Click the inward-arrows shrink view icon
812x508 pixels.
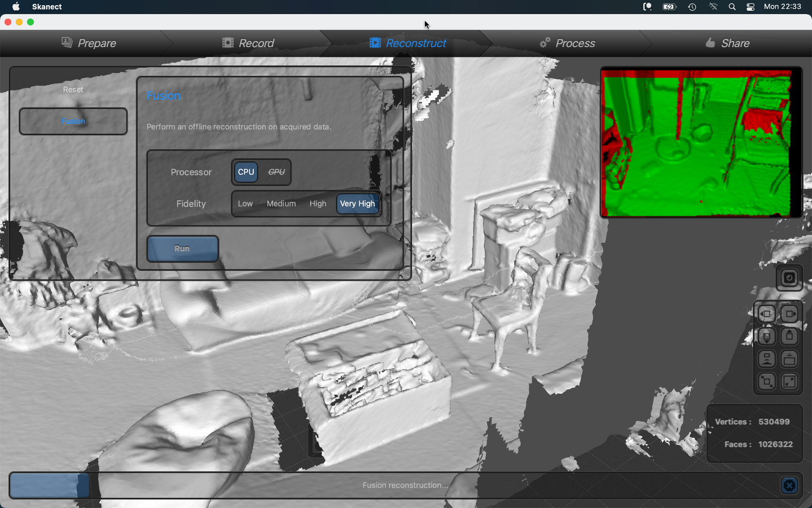point(766,381)
